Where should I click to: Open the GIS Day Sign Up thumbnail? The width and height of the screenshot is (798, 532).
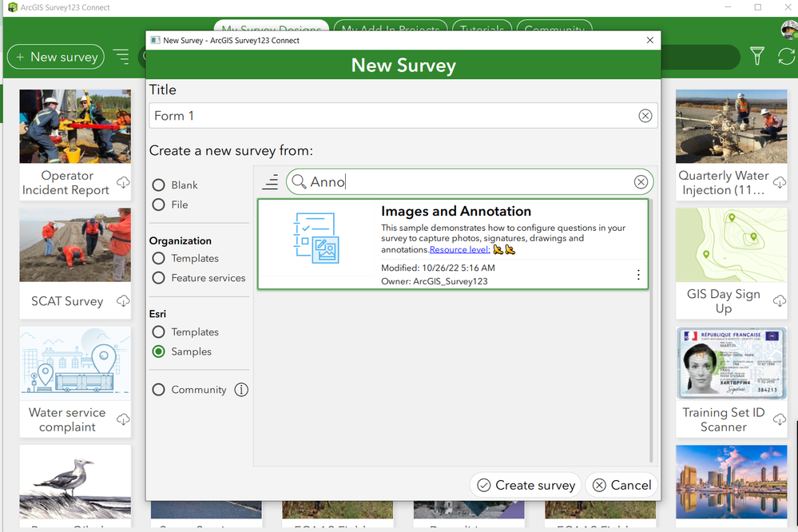tap(732, 245)
